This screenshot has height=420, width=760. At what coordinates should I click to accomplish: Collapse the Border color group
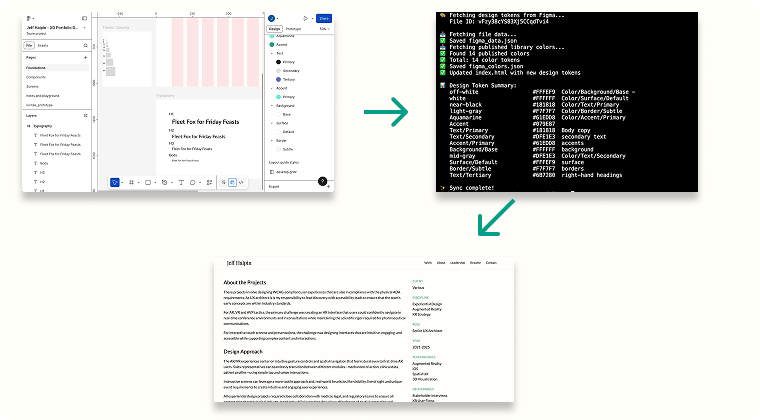click(272, 140)
